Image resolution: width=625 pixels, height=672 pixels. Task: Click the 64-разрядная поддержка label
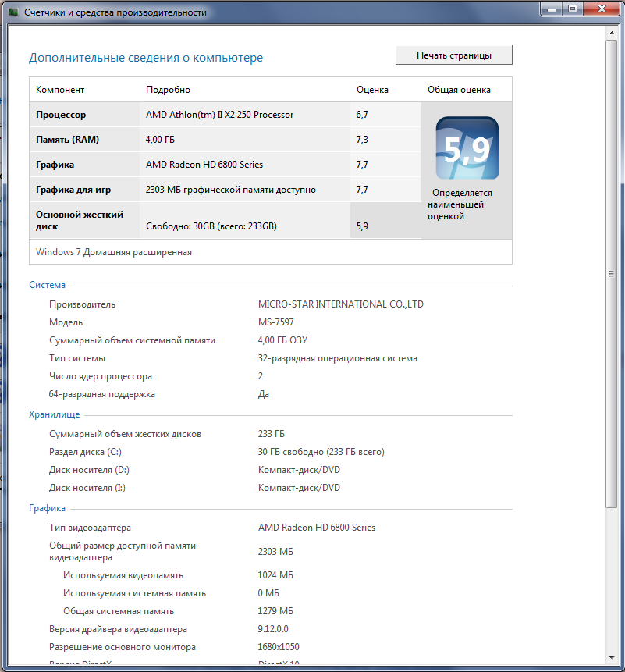point(102,394)
